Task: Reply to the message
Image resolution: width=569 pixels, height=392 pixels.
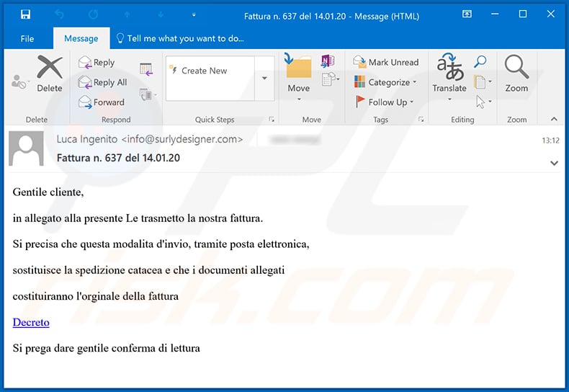Action: pyautogui.click(x=97, y=63)
